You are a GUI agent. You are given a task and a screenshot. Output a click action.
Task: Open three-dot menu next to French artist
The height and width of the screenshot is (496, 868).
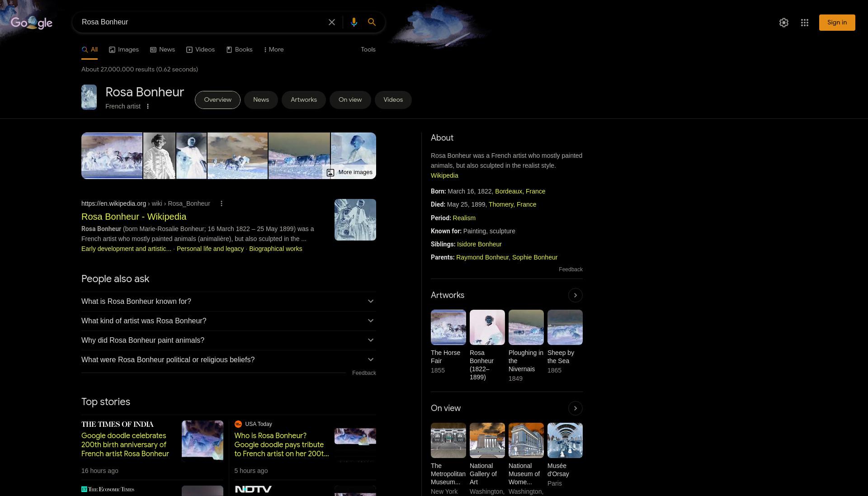tap(148, 106)
